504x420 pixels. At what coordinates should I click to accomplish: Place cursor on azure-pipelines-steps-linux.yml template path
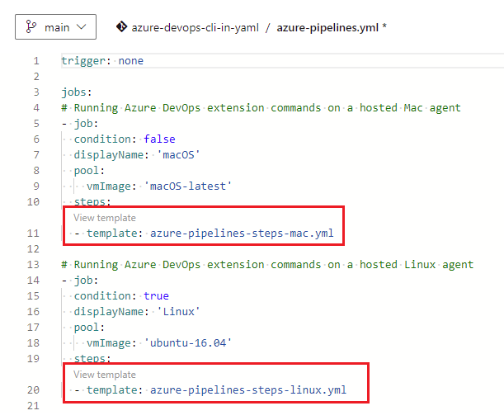pyautogui.click(x=248, y=390)
